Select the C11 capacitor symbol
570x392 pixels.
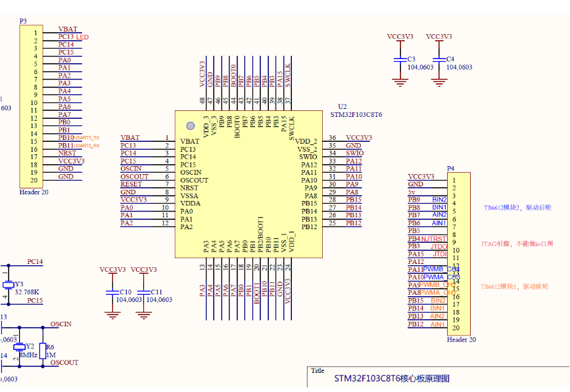144,293
